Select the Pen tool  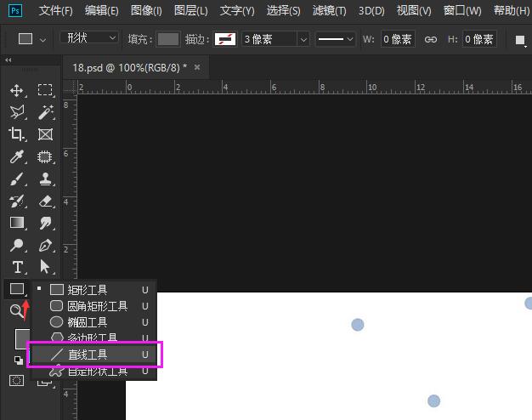tap(45, 245)
